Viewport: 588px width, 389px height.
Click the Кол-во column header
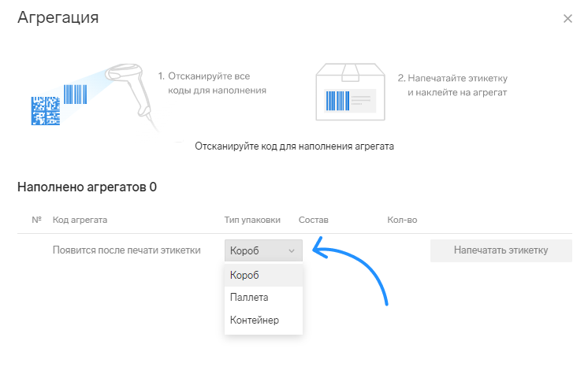coord(402,220)
